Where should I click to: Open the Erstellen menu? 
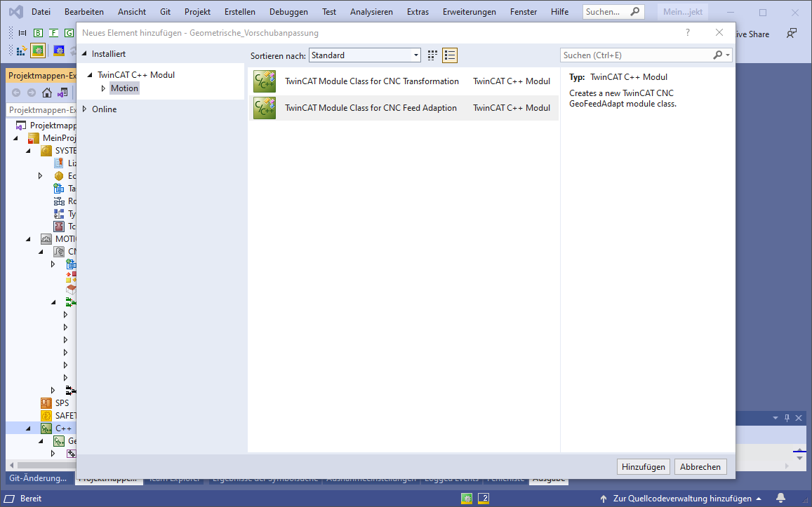point(240,11)
